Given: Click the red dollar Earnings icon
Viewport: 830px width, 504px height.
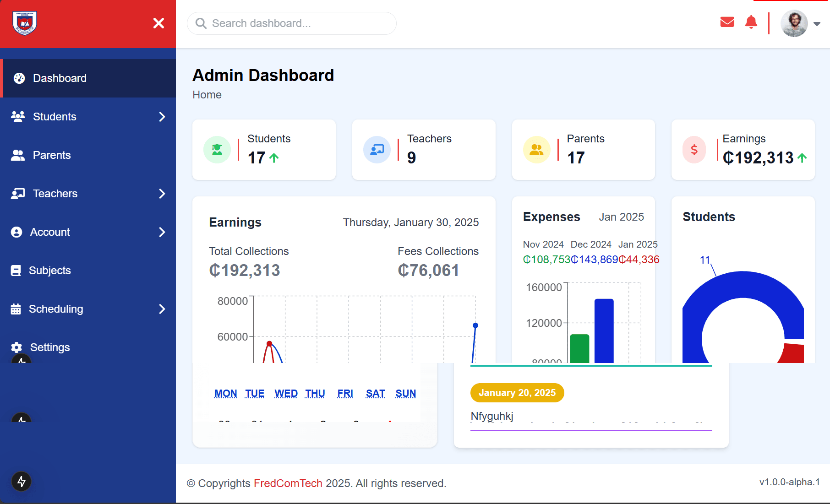Looking at the screenshot, I should (x=694, y=150).
